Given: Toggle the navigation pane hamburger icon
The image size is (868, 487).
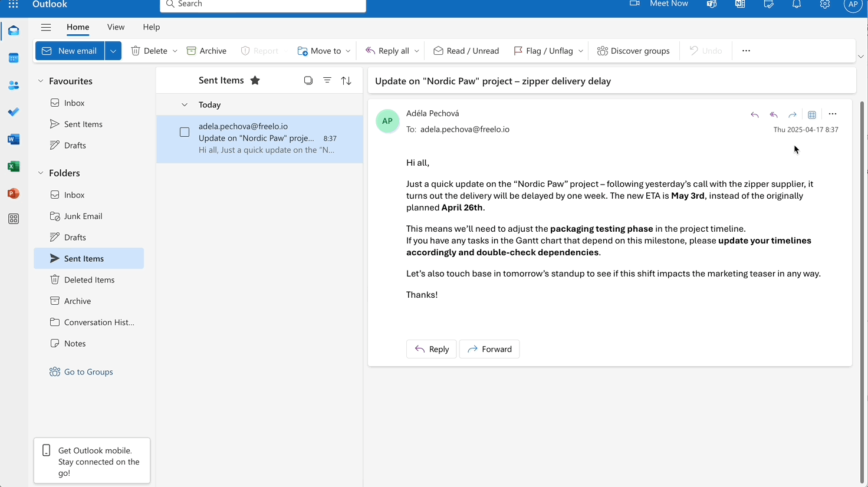Looking at the screenshot, I should pos(46,27).
